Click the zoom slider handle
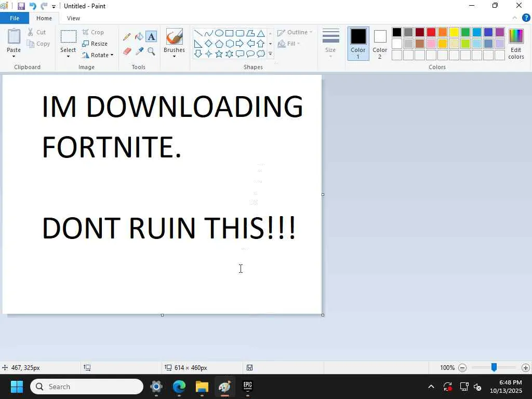Viewport: 532px width, 399px height. (x=494, y=367)
